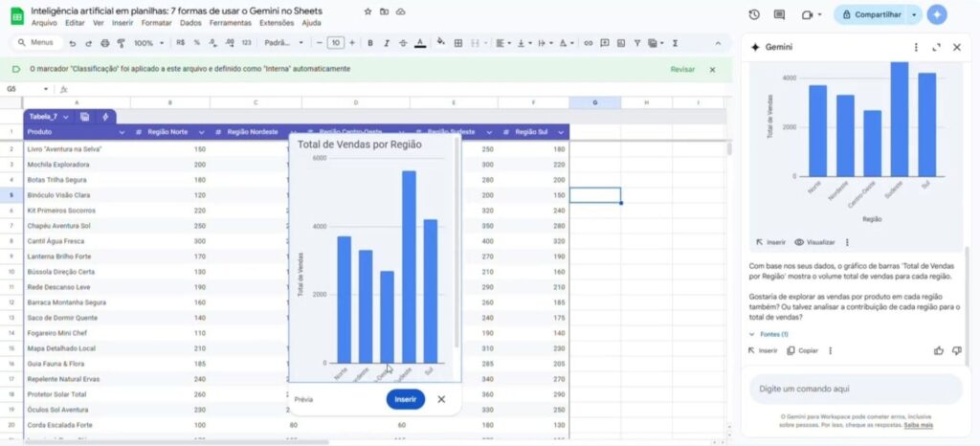Expand Fontes (1) in Gemini
Viewport: 980px width, 446px height.
[768, 334]
